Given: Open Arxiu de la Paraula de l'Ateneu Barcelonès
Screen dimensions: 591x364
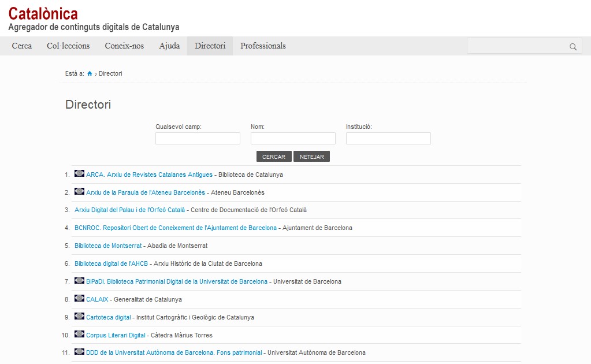Looking at the screenshot, I should 146,192.
